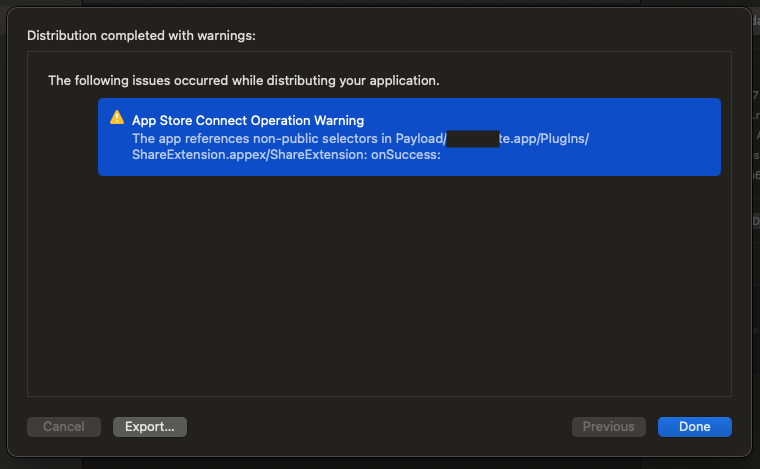Click the non-public selectors warning message text

click(360, 146)
